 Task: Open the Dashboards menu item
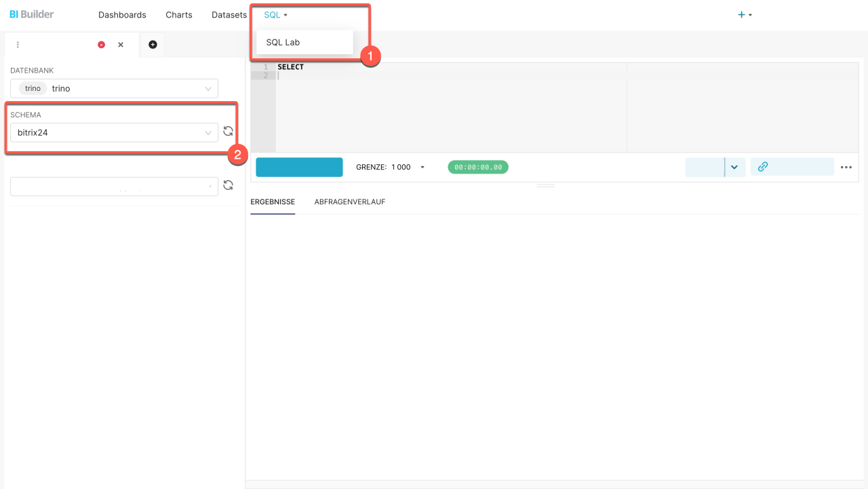(122, 15)
